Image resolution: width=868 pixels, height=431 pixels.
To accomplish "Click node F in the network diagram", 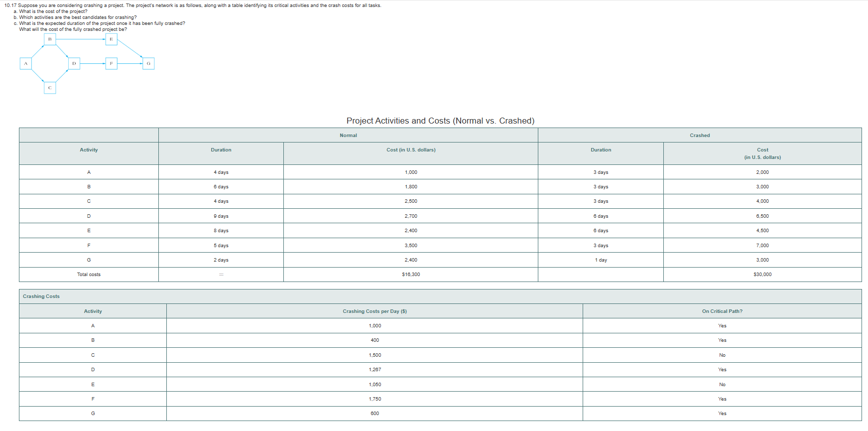I will [x=112, y=63].
